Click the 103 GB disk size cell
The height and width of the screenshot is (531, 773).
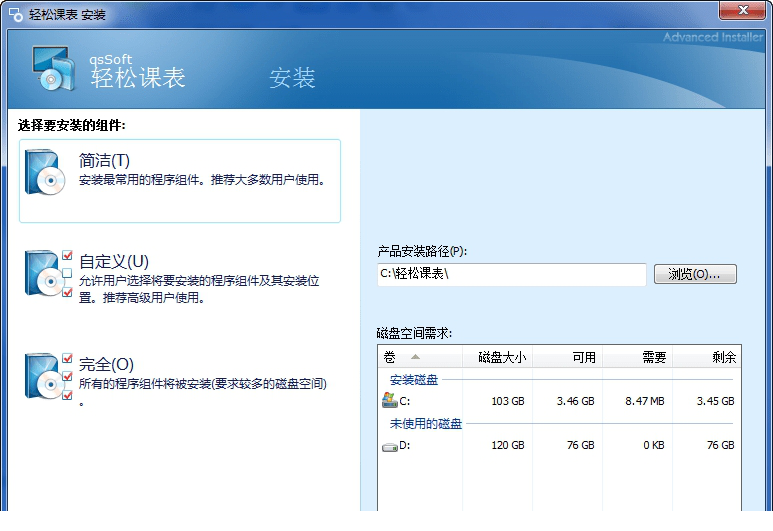click(508, 401)
